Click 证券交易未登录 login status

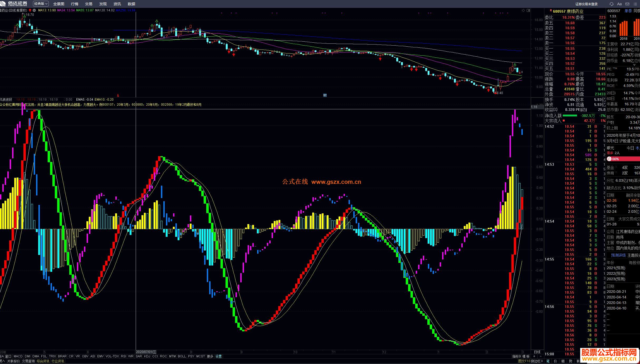pos(586,4)
